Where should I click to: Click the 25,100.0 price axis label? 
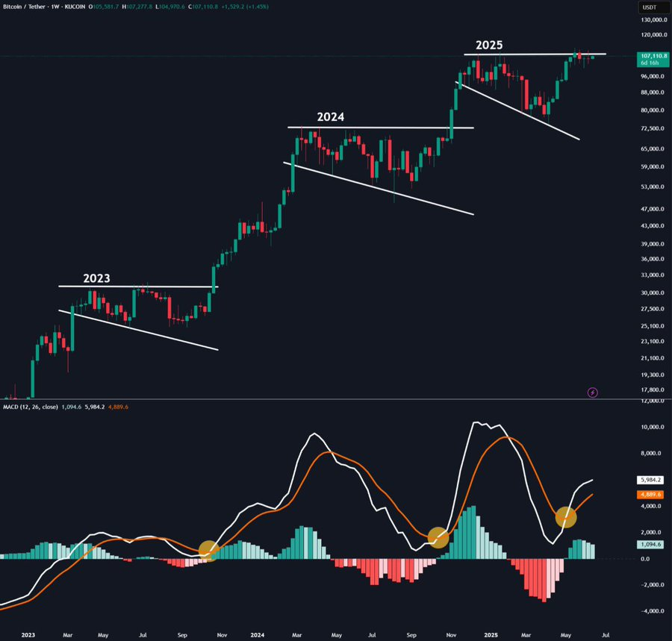(653, 326)
